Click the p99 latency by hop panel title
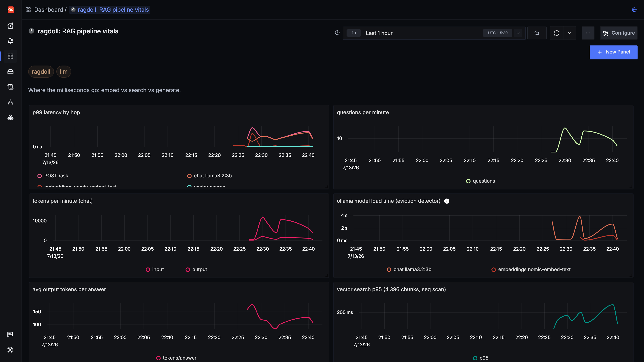This screenshot has height=362, width=644. click(x=56, y=113)
